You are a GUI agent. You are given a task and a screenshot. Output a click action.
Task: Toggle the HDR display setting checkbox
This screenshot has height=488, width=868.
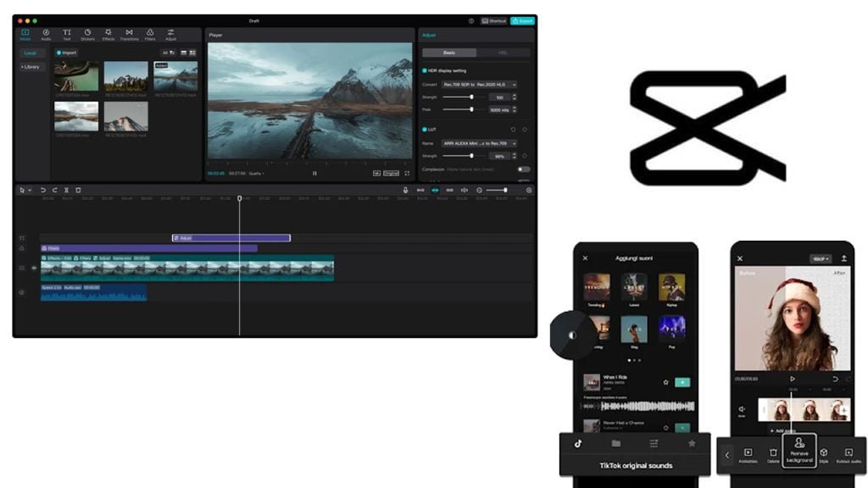(x=425, y=71)
